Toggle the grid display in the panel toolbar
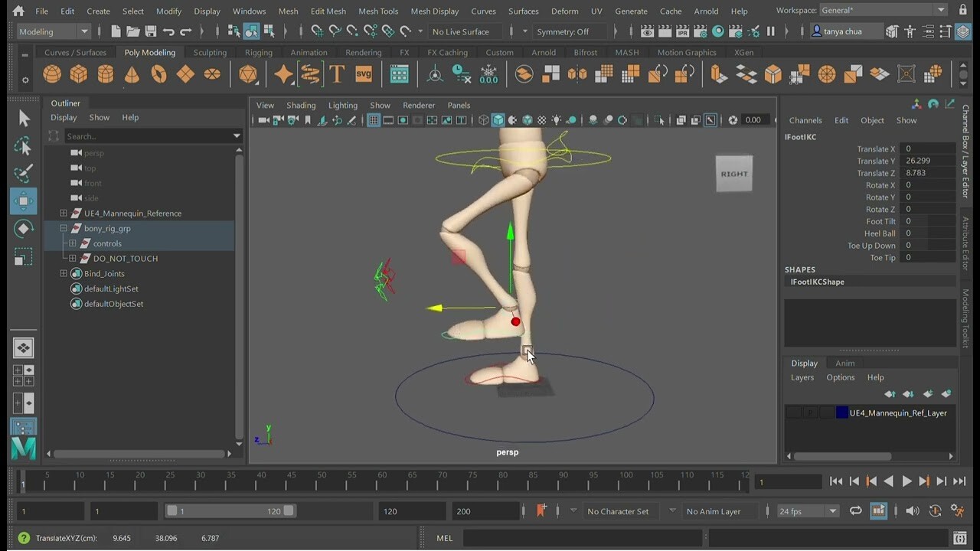Screen dimensions: 980x551 (x=372, y=120)
